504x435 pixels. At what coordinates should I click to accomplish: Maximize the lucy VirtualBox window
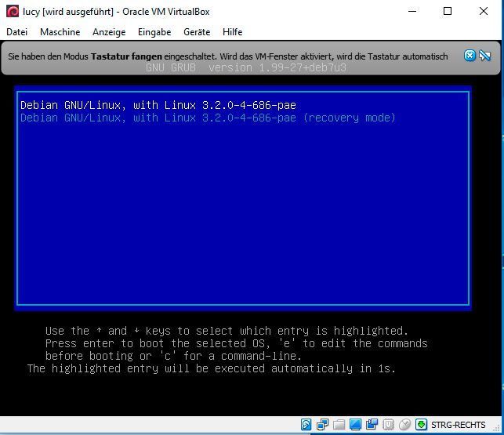click(x=448, y=11)
